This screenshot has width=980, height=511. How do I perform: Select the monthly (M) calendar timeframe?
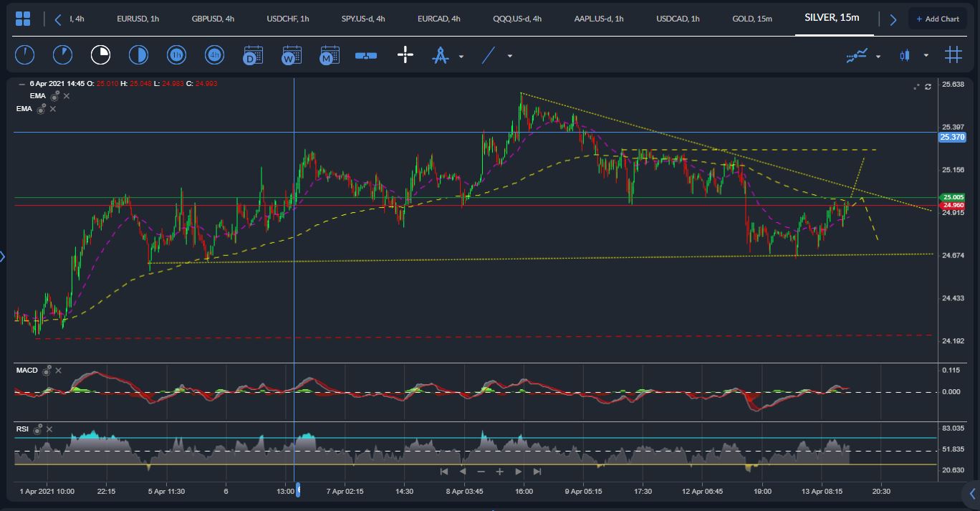click(x=330, y=55)
